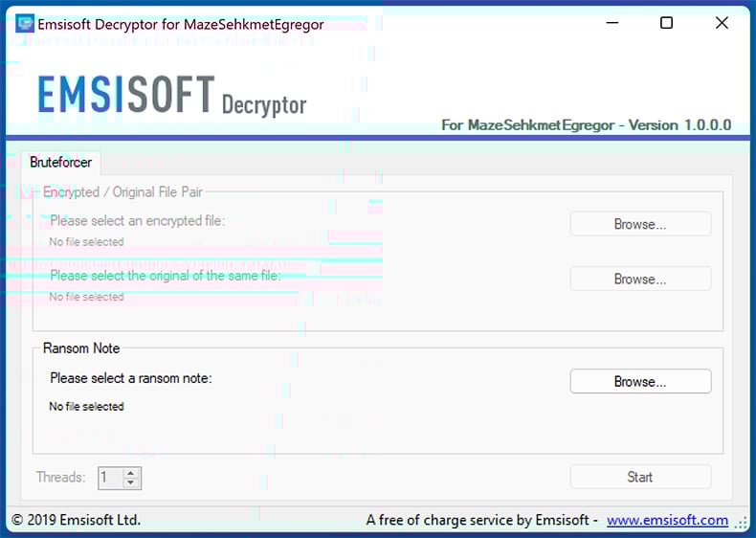Browse for an encrypted file
This screenshot has width=756, height=538.
640,224
